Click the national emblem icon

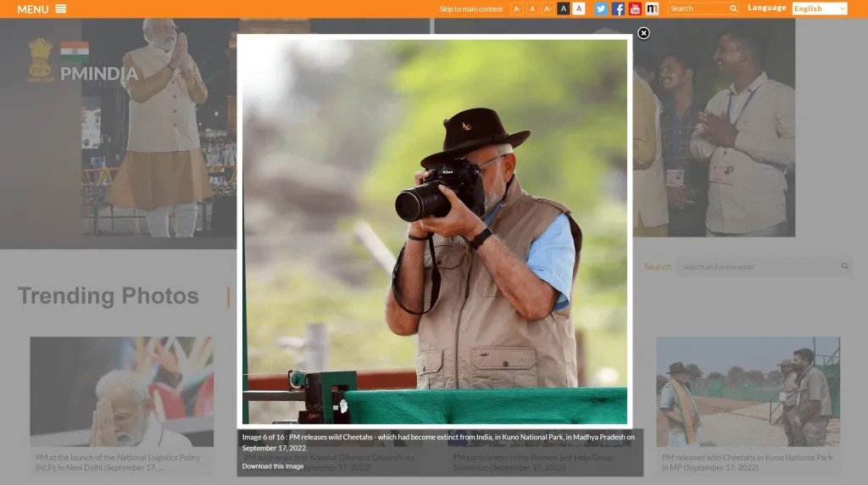41,60
